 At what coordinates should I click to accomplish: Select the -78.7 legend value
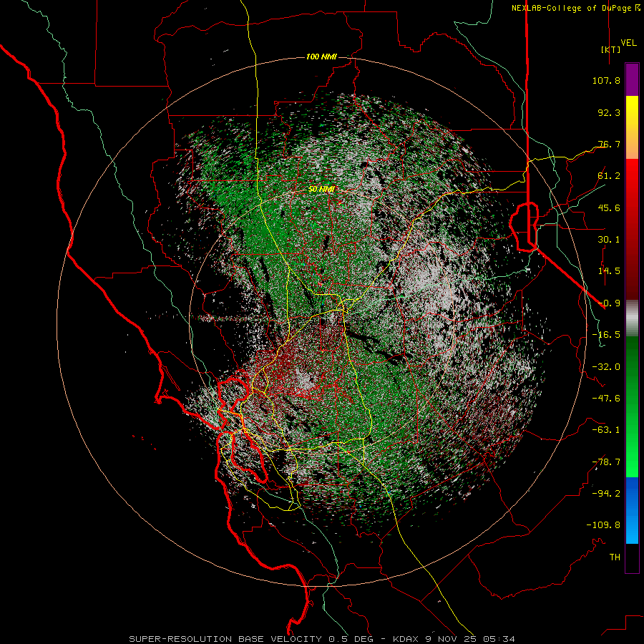(606, 462)
